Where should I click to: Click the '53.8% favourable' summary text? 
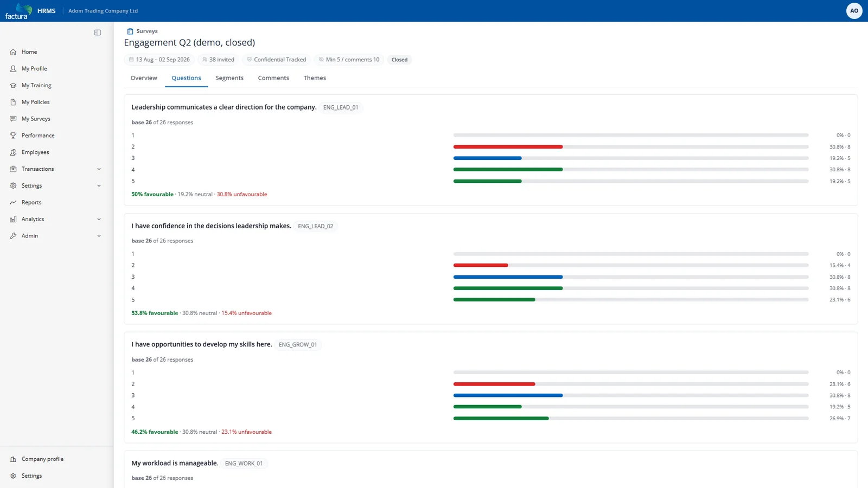[x=155, y=313]
